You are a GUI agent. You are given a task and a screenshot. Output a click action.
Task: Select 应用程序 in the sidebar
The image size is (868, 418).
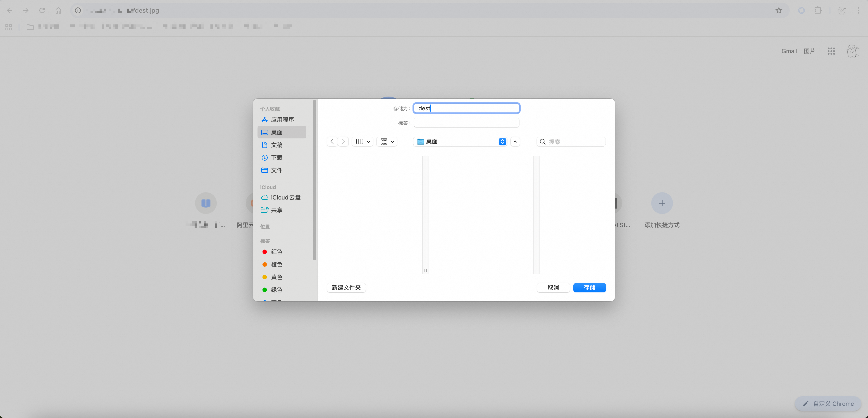coord(282,120)
